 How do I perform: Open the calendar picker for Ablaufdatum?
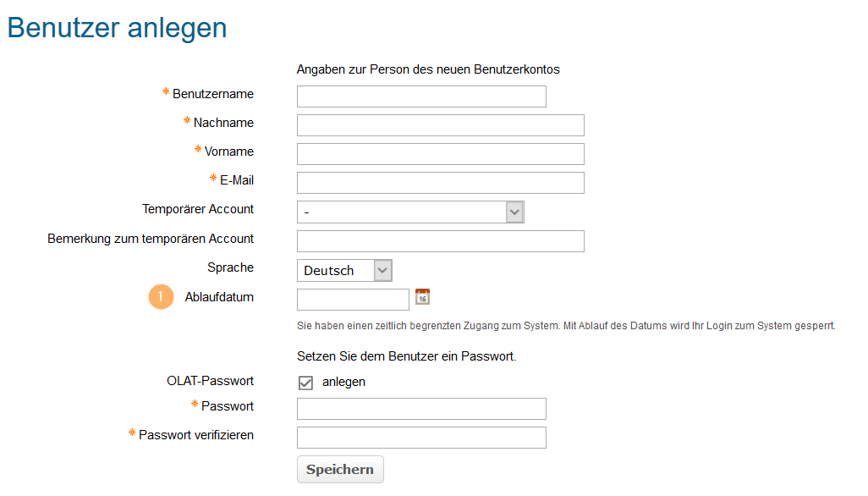tap(422, 297)
